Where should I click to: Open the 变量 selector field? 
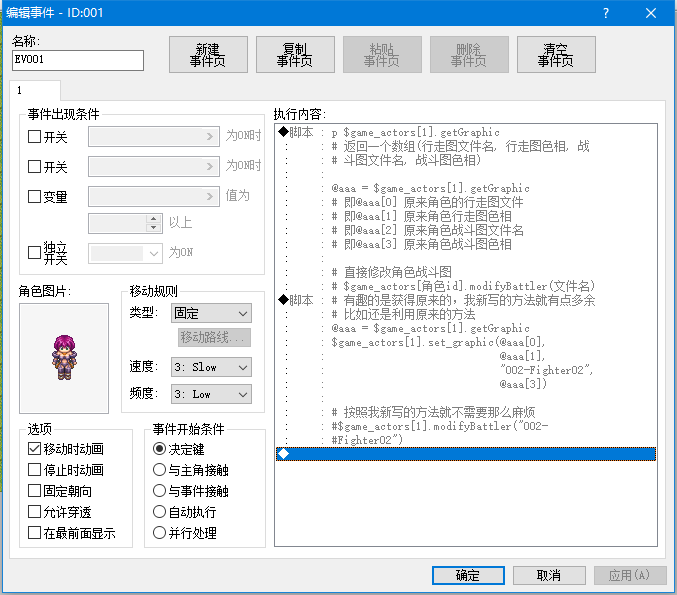154,196
